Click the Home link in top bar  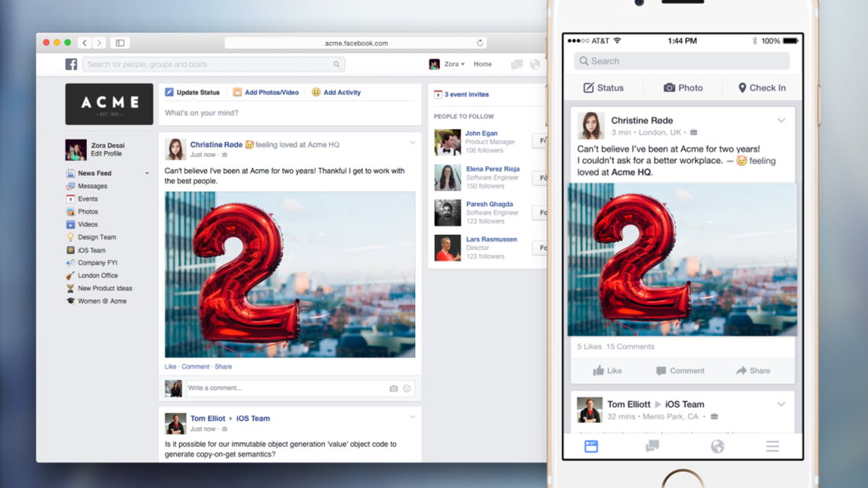[483, 64]
